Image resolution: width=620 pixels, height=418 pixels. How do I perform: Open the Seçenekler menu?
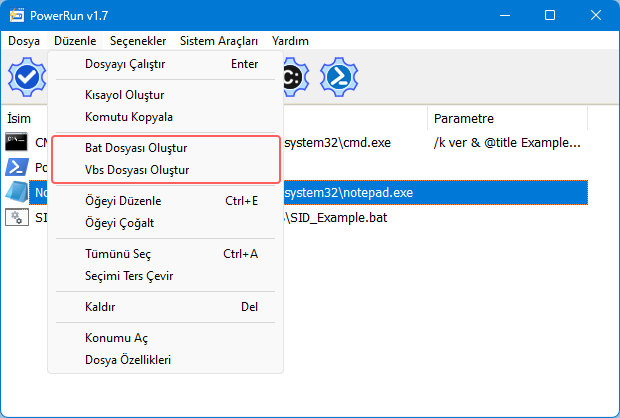click(x=138, y=41)
